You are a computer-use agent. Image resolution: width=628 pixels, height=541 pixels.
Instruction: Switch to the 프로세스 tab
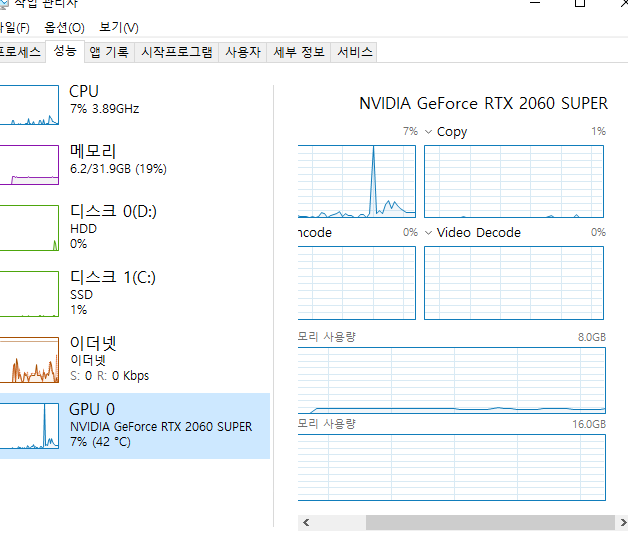(20, 52)
